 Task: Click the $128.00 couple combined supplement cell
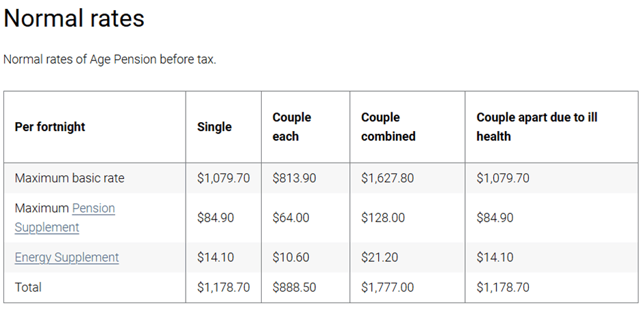(x=383, y=218)
